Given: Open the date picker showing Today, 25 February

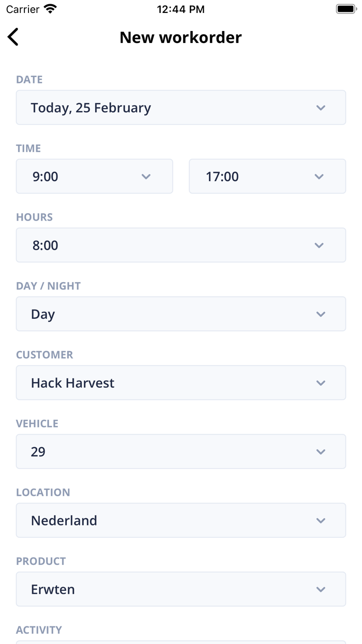Looking at the screenshot, I should tap(181, 107).
